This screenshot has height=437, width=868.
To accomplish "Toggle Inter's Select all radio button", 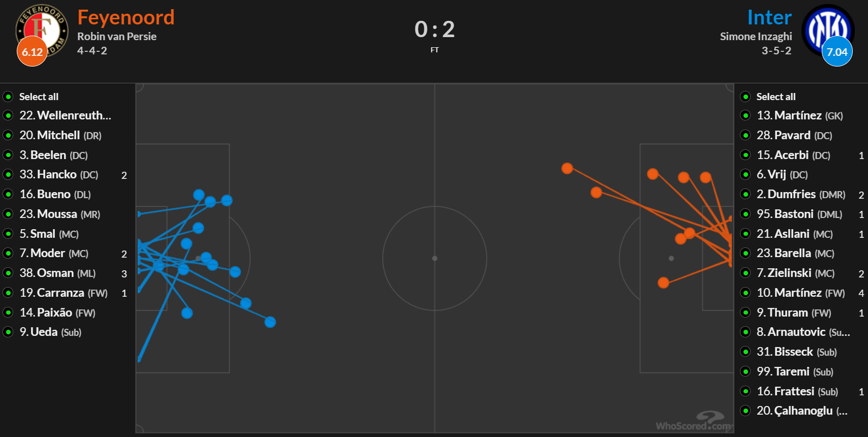I will point(746,97).
